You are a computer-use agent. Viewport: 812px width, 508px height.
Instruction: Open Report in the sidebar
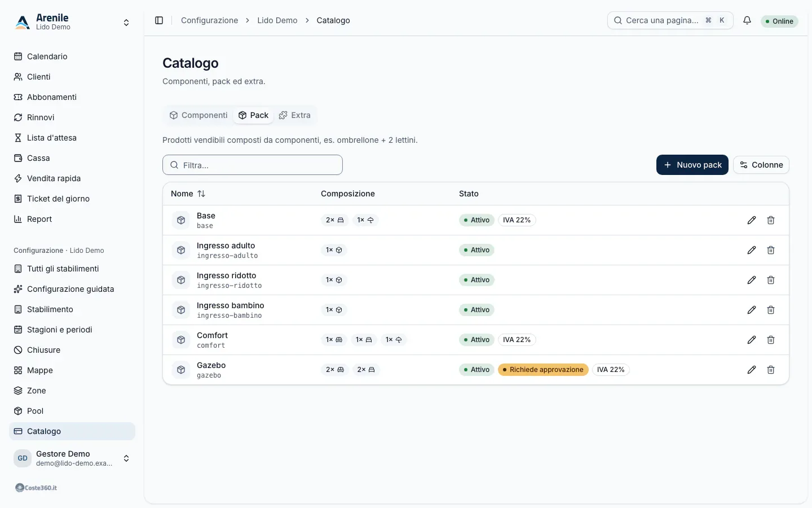tap(72, 219)
